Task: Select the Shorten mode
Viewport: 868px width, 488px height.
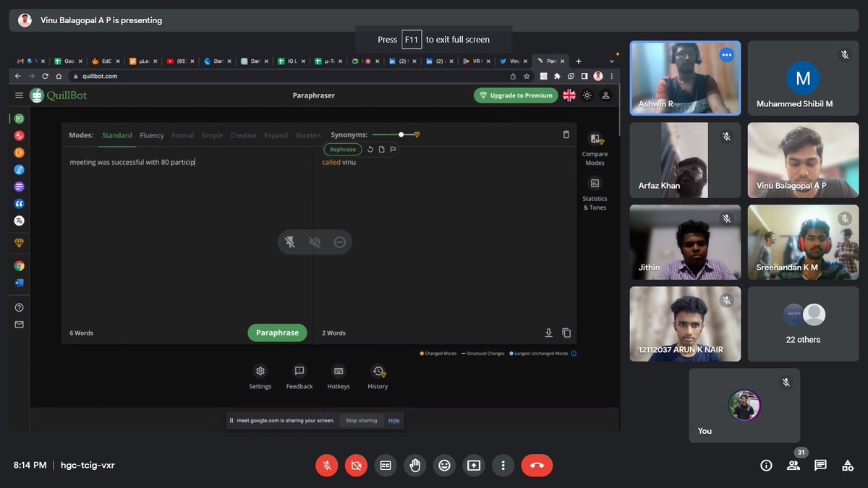Action: (308, 135)
